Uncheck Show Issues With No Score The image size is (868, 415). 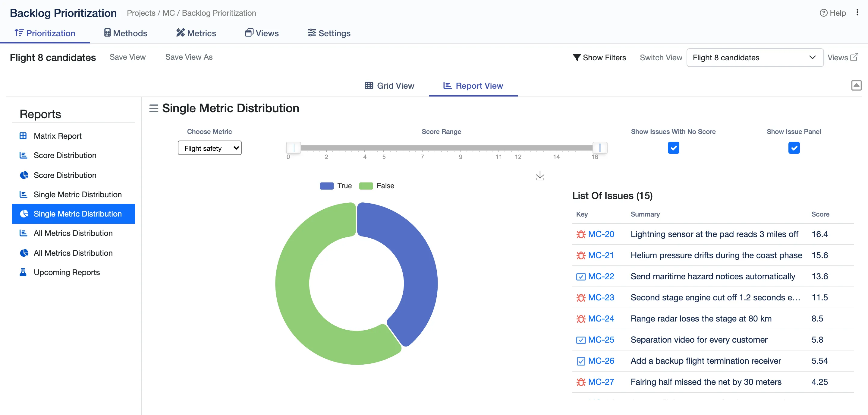[673, 148]
